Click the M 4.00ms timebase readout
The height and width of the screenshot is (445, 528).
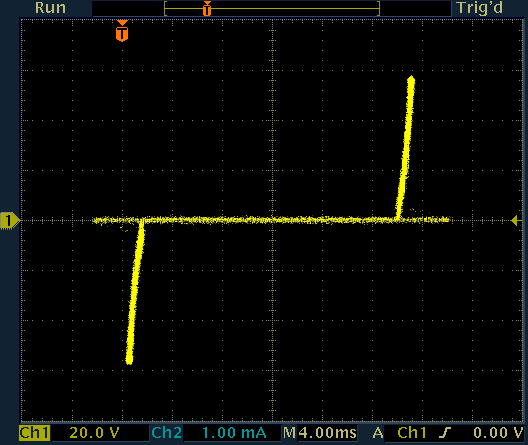point(320,433)
